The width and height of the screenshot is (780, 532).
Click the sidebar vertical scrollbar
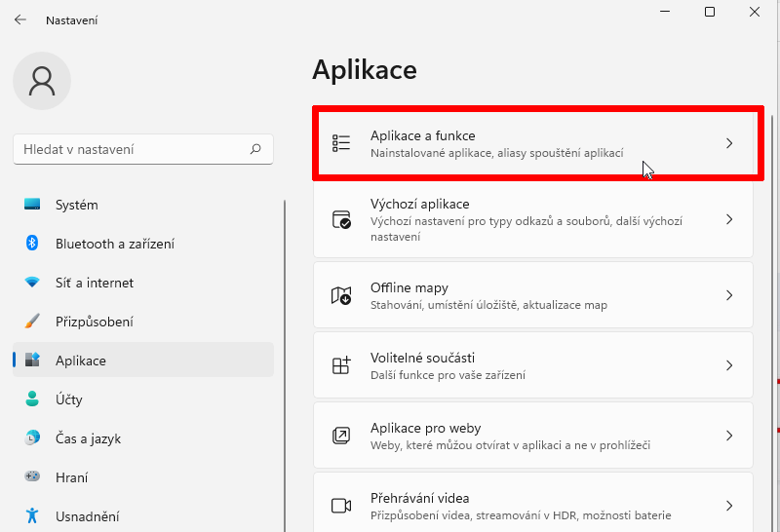click(x=285, y=366)
